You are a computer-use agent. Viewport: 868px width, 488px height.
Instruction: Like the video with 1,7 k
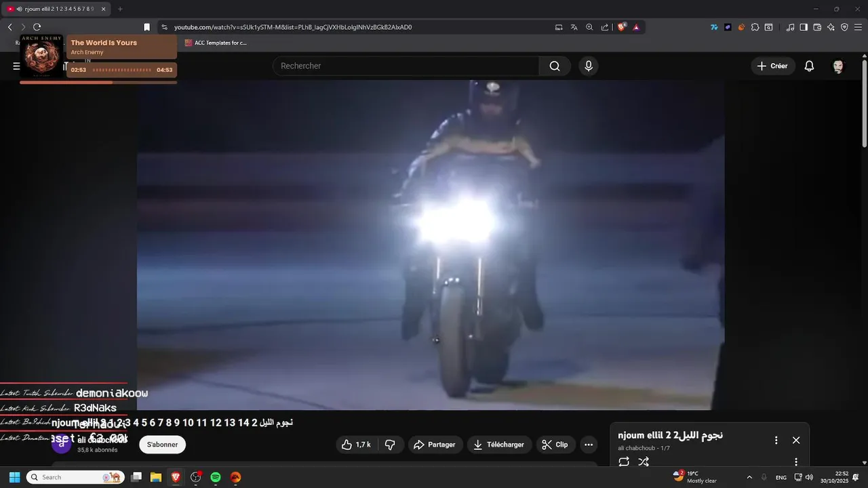click(356, 445)
